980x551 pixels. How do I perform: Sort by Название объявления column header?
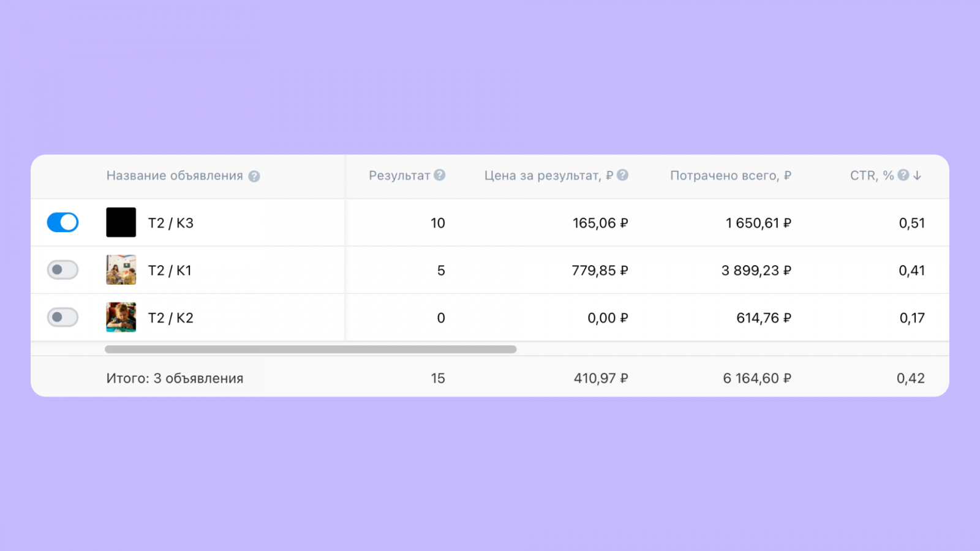[175, 176]
